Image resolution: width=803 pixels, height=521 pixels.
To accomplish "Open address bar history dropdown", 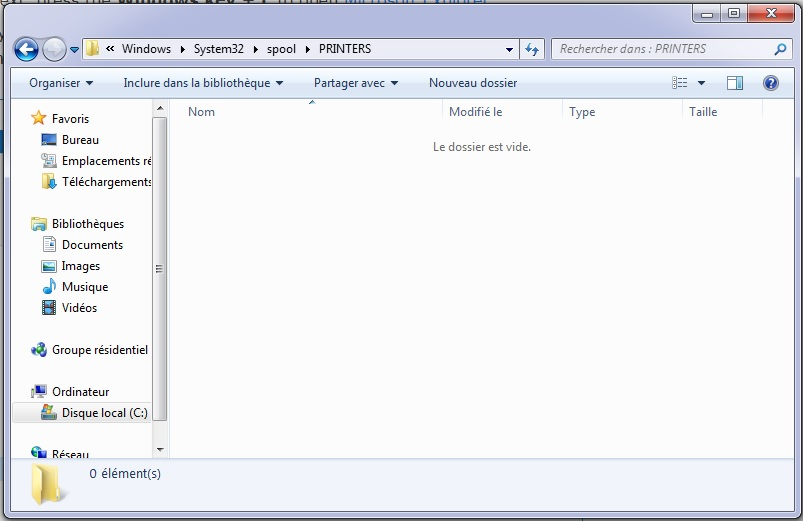I will tap(509, 50).
